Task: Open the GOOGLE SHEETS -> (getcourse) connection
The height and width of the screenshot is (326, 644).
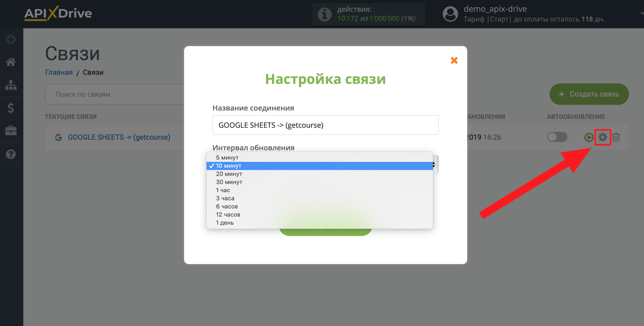Action: (119, 137)
